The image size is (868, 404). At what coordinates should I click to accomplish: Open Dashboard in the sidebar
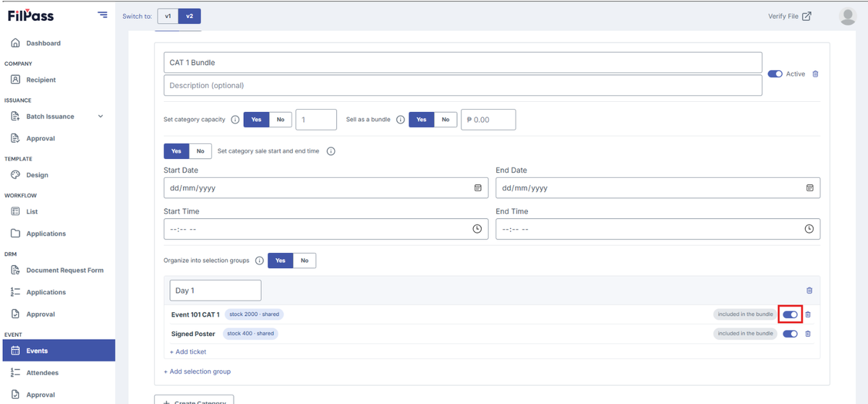[x=43, y=43]
